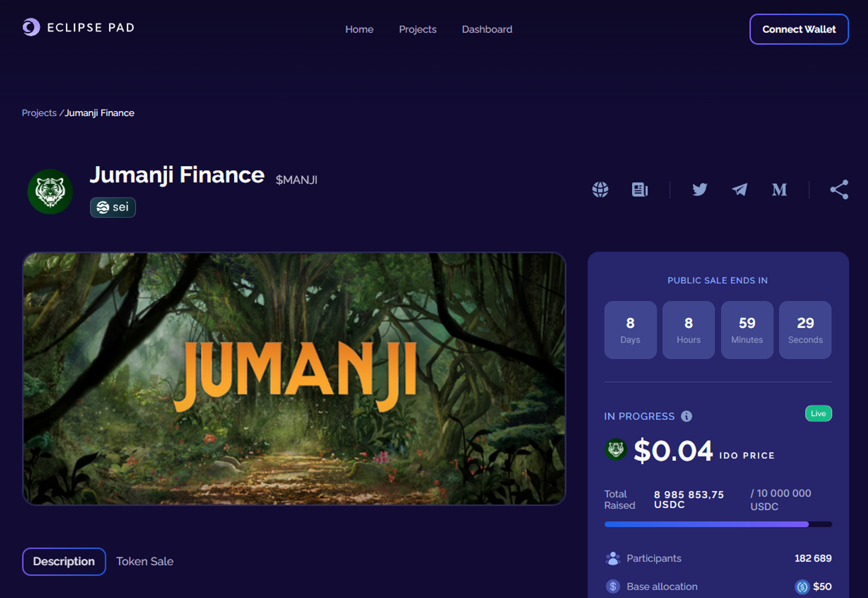Click the Base allocation dollar icon

tap(613, 586)
